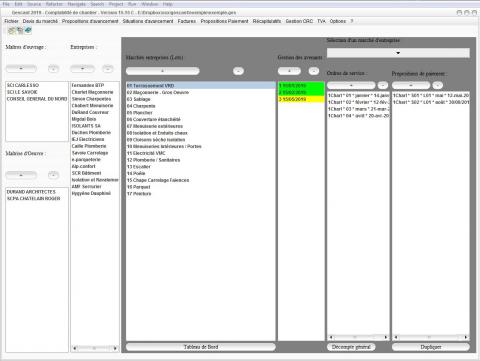Open the TVA menu

[x=321, y=21]
